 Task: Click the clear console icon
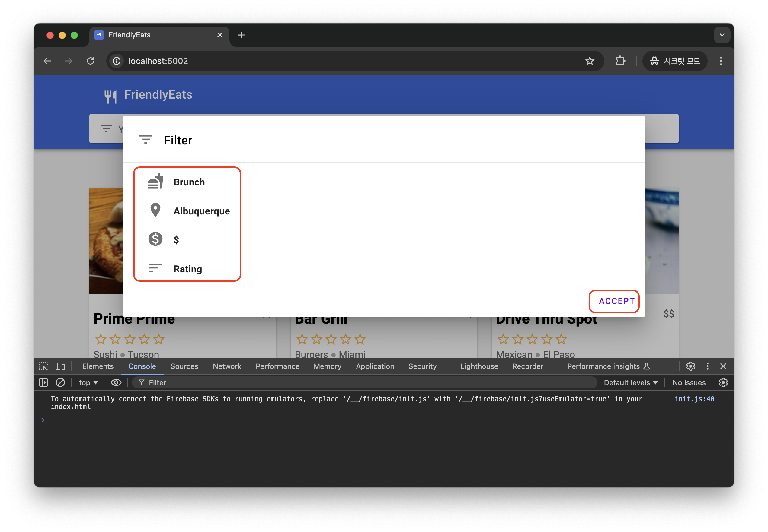coord(60,382)
